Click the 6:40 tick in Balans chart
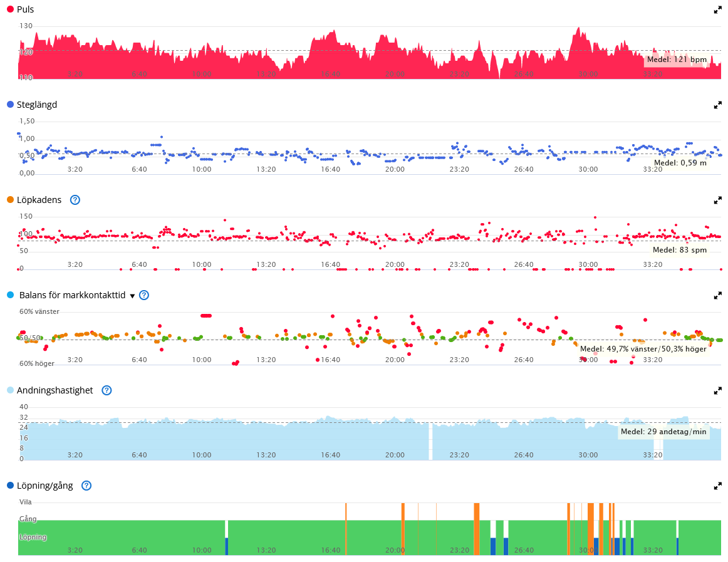Screen dimensions: 728x562 (x=139, y=360)
